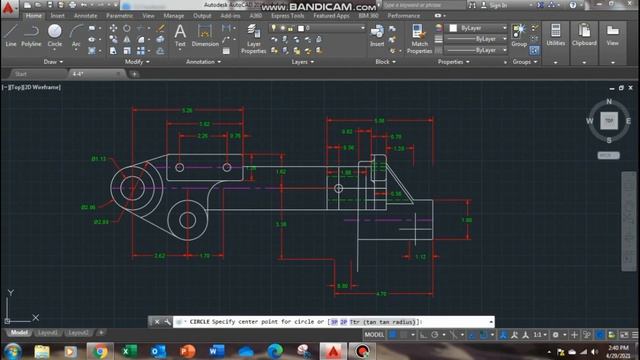Expand the Draw panel
This screenshot has width=640, height=360.
[x=53, y=62]
